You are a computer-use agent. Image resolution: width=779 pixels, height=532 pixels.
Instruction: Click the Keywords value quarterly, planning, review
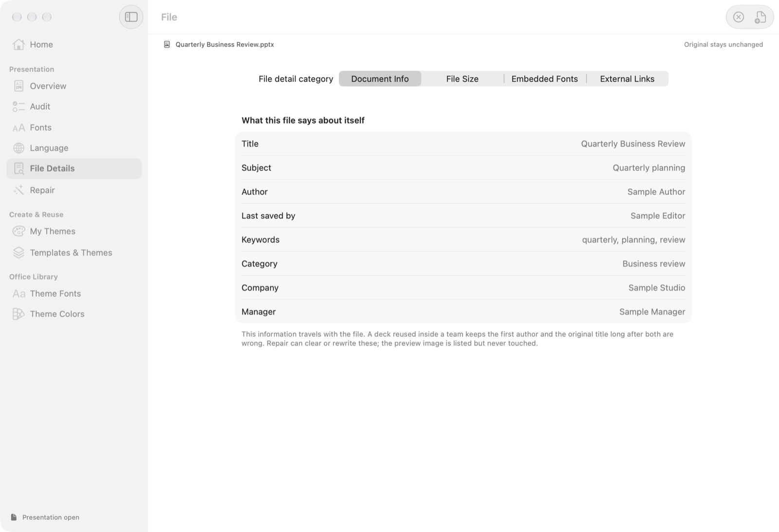click(633, 240)
